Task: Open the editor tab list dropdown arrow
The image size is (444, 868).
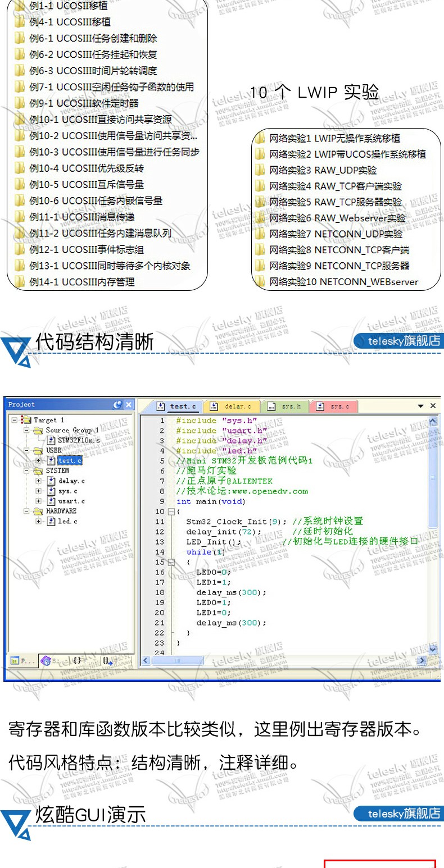Action: point(420,406)
